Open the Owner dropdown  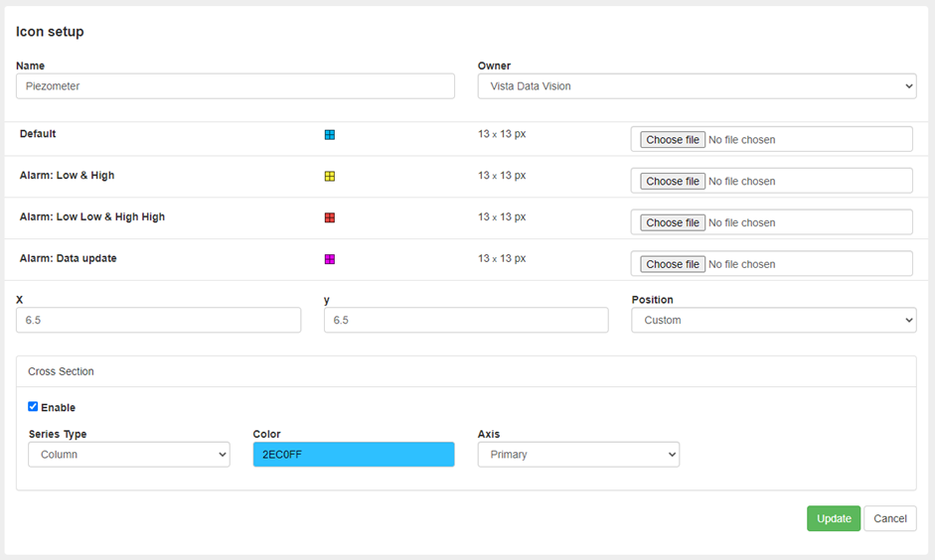tap(697, 86)
